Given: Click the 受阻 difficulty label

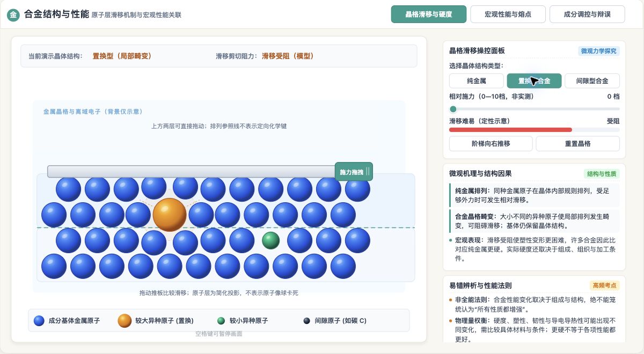Looking at the screenshot, I should click(x=613, y=121).
